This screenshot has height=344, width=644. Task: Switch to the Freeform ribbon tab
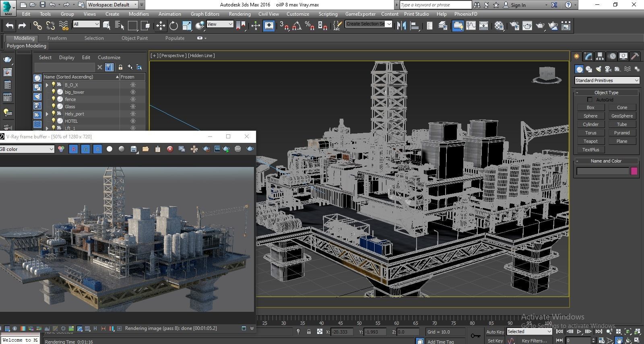click(x=57, y=38)
